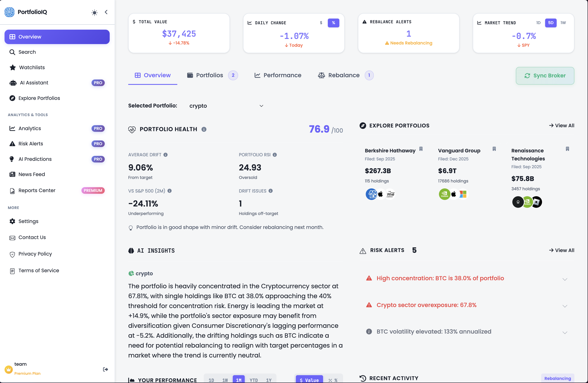Click the PortfolioIQ brain logo
Screen dimensions: 588x383
[x=9, y=12]
